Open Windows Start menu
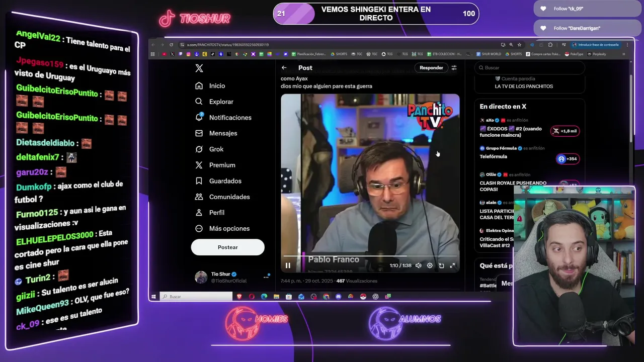This screenshot has height=362, width=644. 153,297
